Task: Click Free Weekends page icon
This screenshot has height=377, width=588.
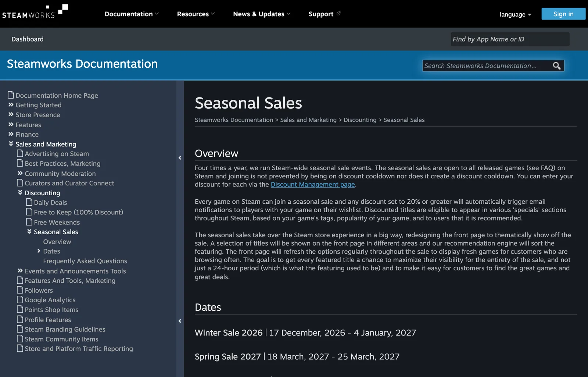Action: [x=29, y=222]
